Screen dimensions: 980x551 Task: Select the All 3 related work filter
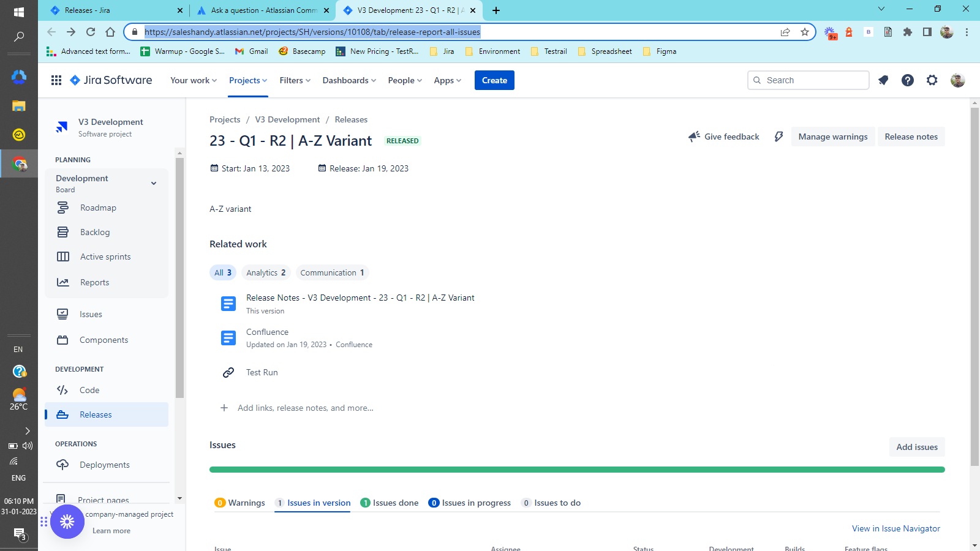223,272
